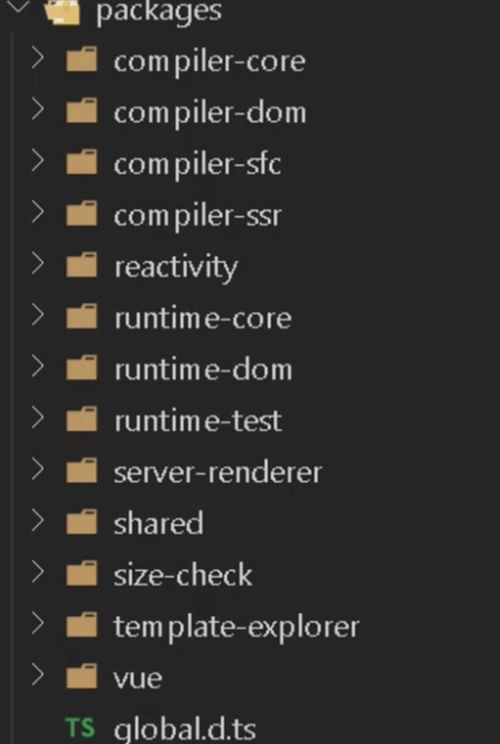The height and width of the screenshot is (744, 500).
Task: Click the runtime-test folder icon
Action: (82, 419)
